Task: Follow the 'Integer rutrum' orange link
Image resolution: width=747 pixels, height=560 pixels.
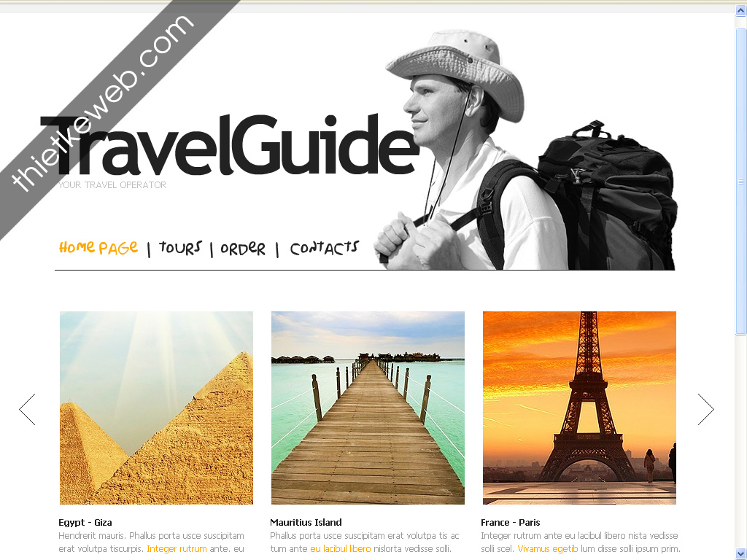Action: [177, 548]
